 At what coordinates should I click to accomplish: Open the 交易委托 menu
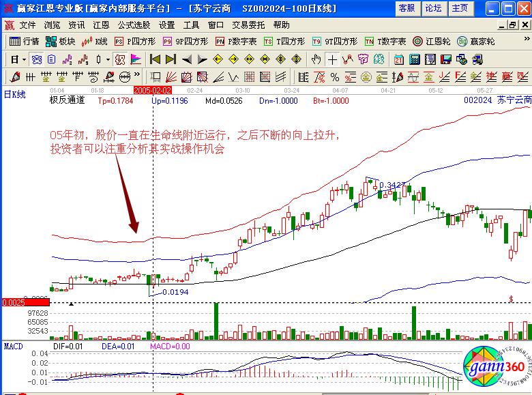click(247, 25)
